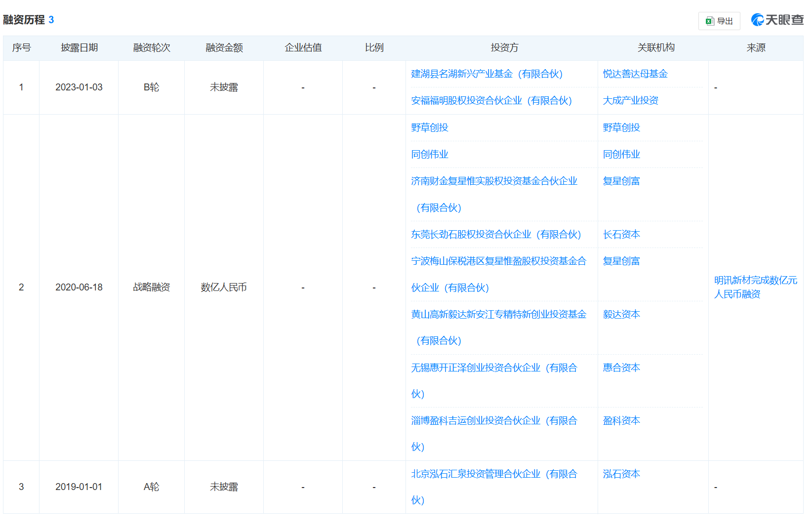This screenshot has width=812, height=532.
Task: Open investor 安福福明股权投资合伙企业 link
Action: [x=491, y=100]
